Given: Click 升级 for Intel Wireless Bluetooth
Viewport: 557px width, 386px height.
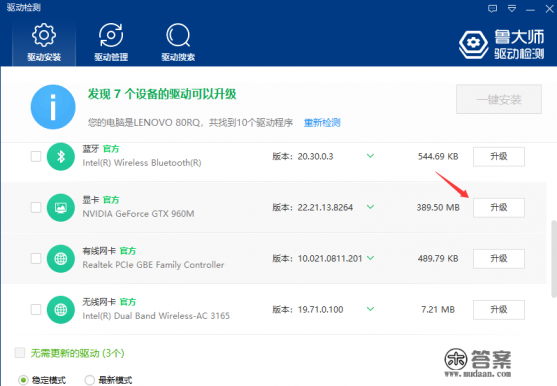Looking at the screenshot, I should tap(499, 157).
